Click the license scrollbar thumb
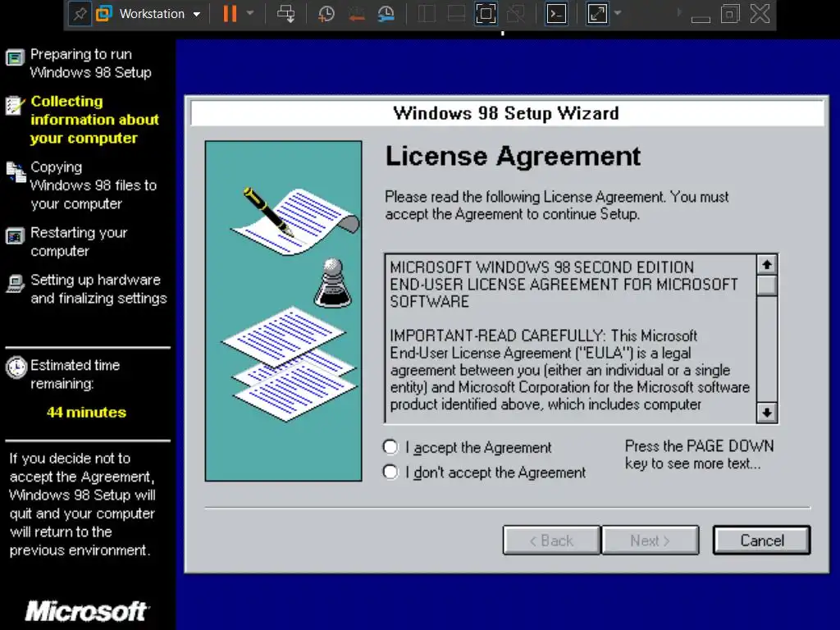Image resolution: width=840 pixels, height=630 pixels. (767, 285)
